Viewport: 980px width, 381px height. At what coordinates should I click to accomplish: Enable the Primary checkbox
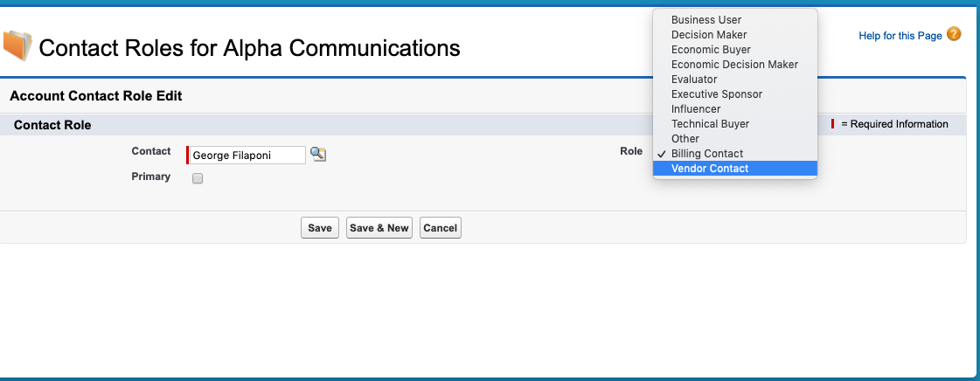[x=198, y=178]
